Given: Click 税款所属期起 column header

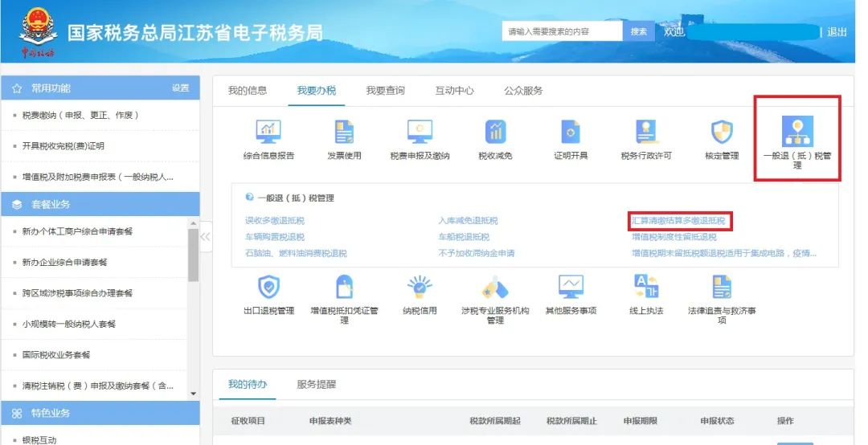Looking at the screenshot, I should coord(495,421).
